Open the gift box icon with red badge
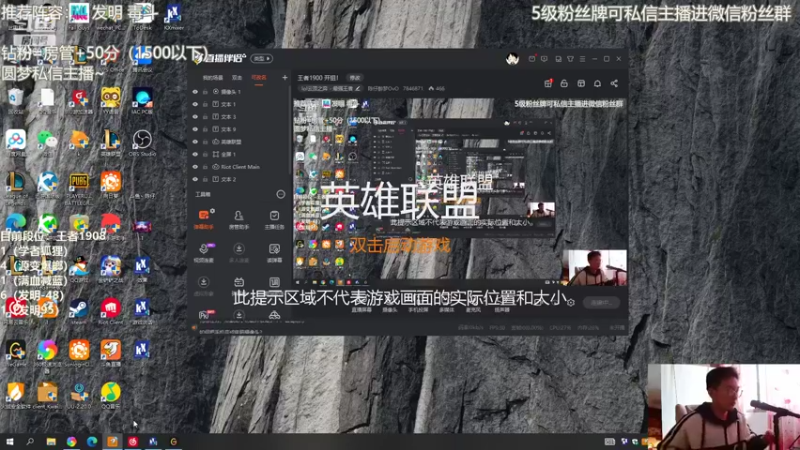The height and width of the screenshot is (450, 800). tap(548, 83)
